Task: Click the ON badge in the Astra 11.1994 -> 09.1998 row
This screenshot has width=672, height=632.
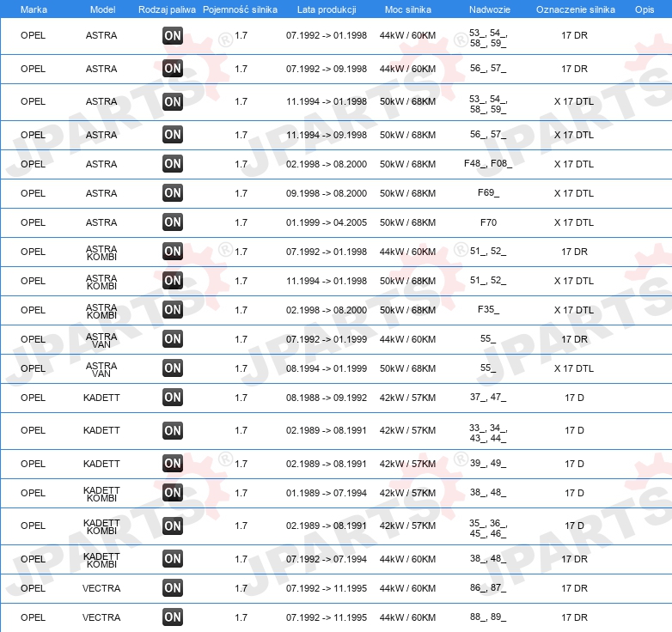Action: point(173,135)
